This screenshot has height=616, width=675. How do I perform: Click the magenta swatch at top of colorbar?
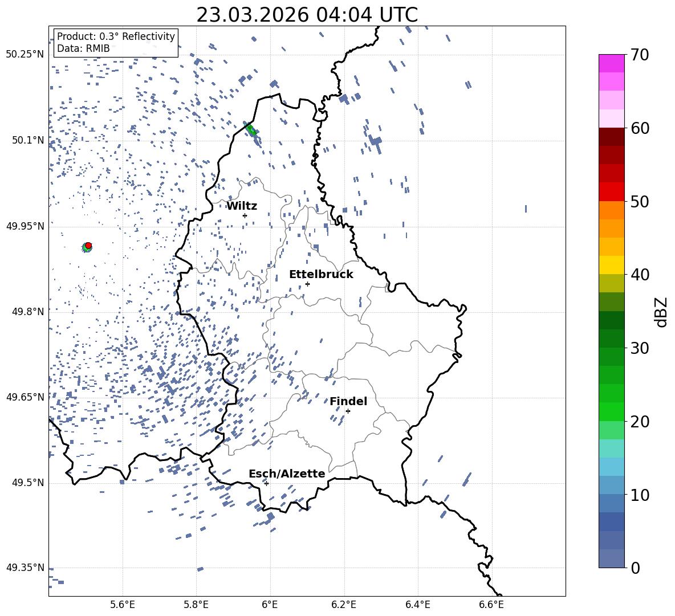(612, 63)
